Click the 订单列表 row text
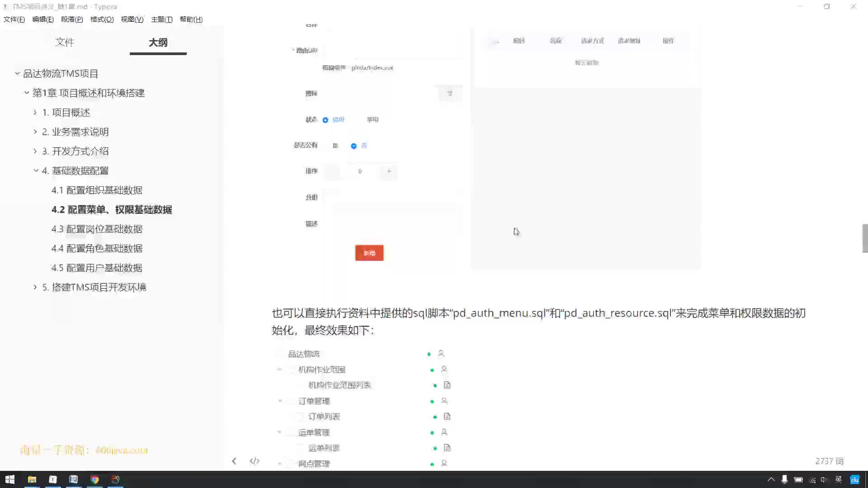 (x=324, y=417)
